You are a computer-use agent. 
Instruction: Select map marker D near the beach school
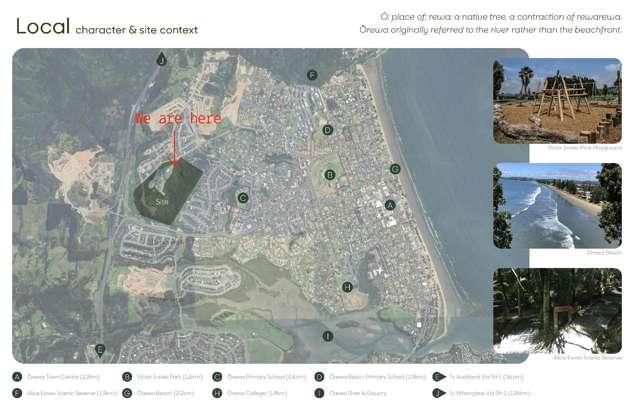pyautogui.click(x=327, y=130)
